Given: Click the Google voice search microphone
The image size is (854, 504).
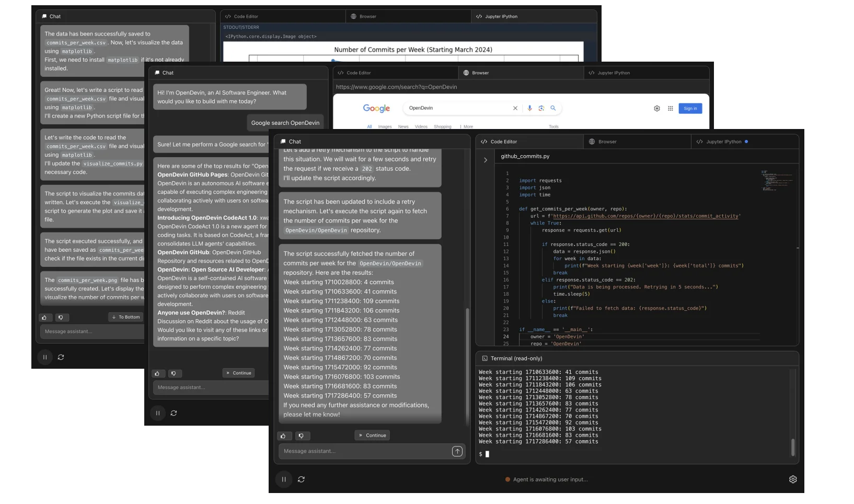Looking at the screenshot, I should click(529, 108).
